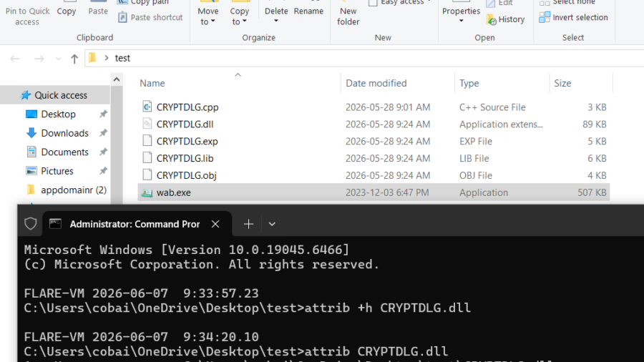Open Documents in navigation pane
This screenshot has width=644, height=362.
click(x=64, y=152)
